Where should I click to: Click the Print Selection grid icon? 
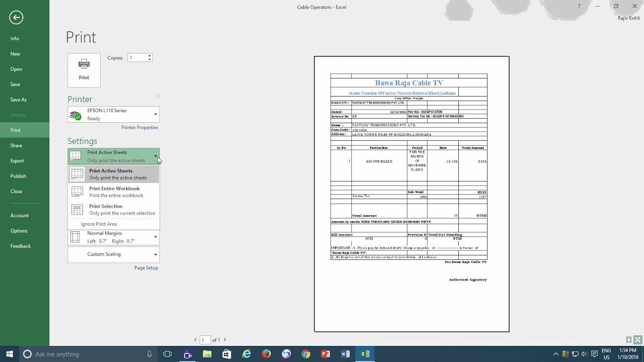[x=77, y=210]
